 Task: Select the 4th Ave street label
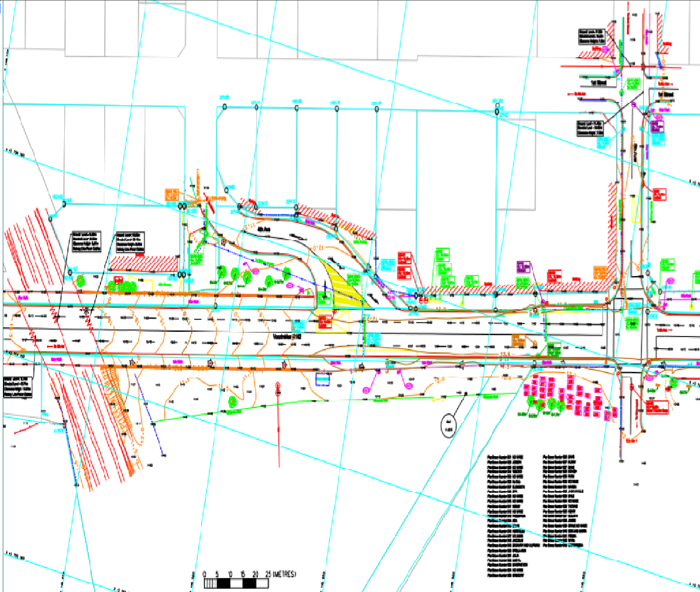click(264, 229)
